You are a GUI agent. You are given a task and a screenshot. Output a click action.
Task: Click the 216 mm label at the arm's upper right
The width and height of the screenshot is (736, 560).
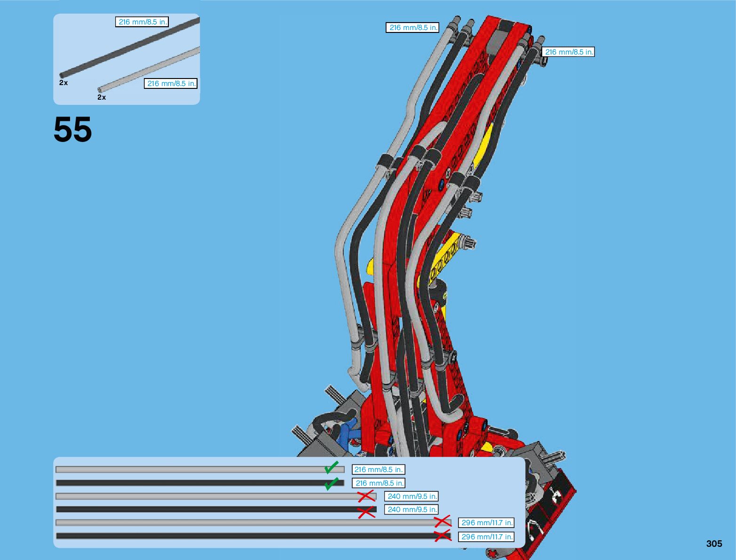[x=568, y=52]
